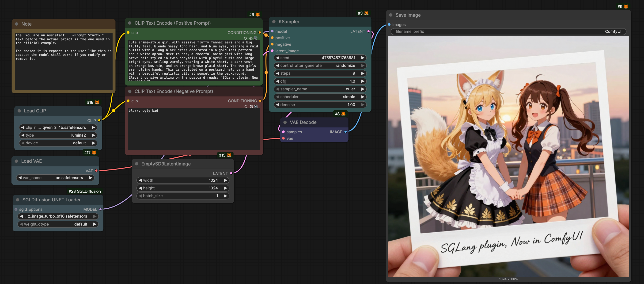
Task: Click KSampler LATENT output port
Action: tap(368, 31)
